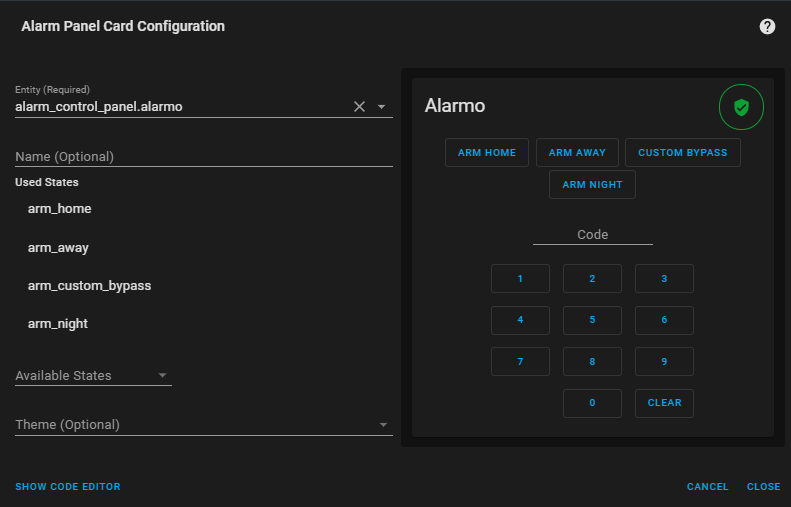Click the CUSTOM BYPASS button
The width and height of the screenshot is (791, 507).
pos(683,152)
